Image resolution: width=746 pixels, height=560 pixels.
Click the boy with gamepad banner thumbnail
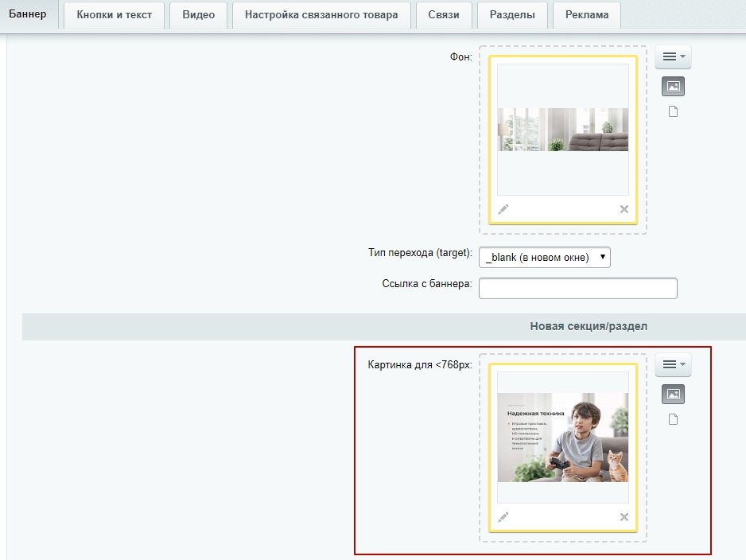(562, 437)
